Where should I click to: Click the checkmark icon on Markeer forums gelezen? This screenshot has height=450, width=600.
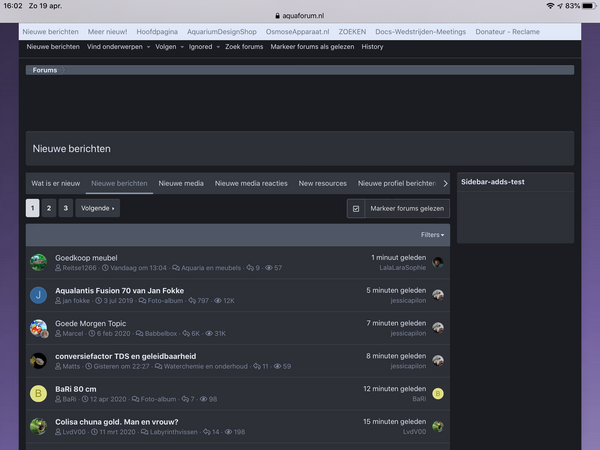click(x=357, y=208)
